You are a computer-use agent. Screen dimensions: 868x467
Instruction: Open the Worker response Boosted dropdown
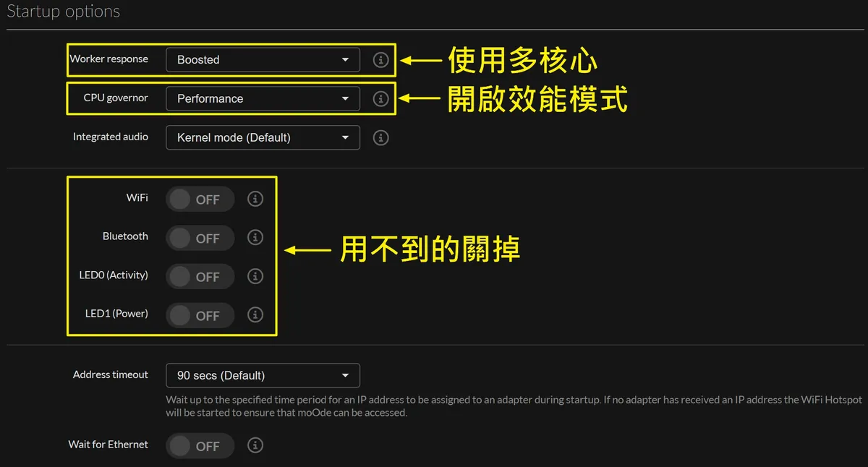pyautogui.click(x=263, y=60)
